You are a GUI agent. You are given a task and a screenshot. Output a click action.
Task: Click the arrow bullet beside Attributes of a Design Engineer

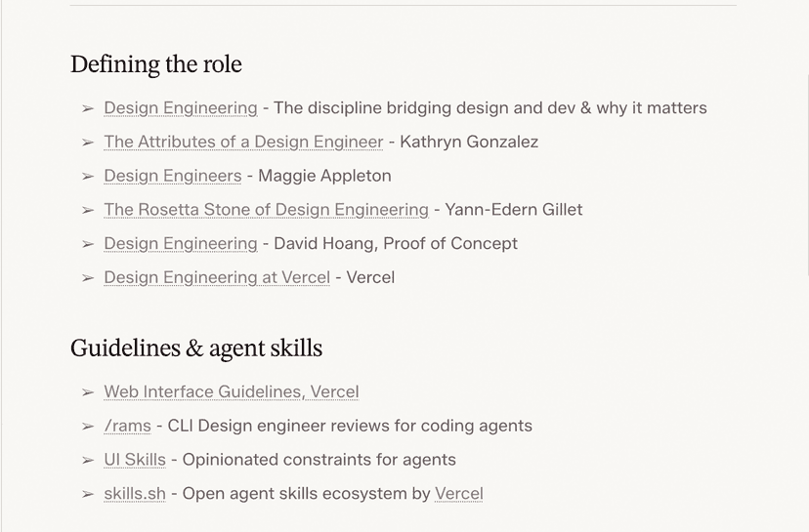coord(88,143)
